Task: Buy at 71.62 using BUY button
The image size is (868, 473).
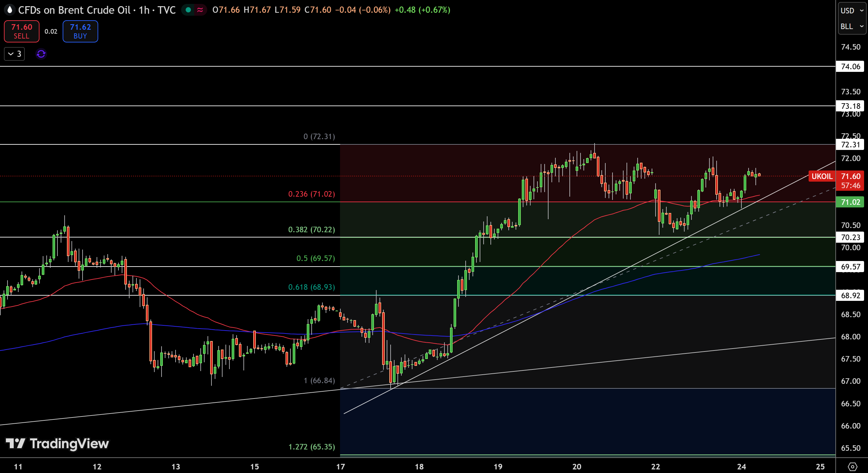Action: (80, 31)
